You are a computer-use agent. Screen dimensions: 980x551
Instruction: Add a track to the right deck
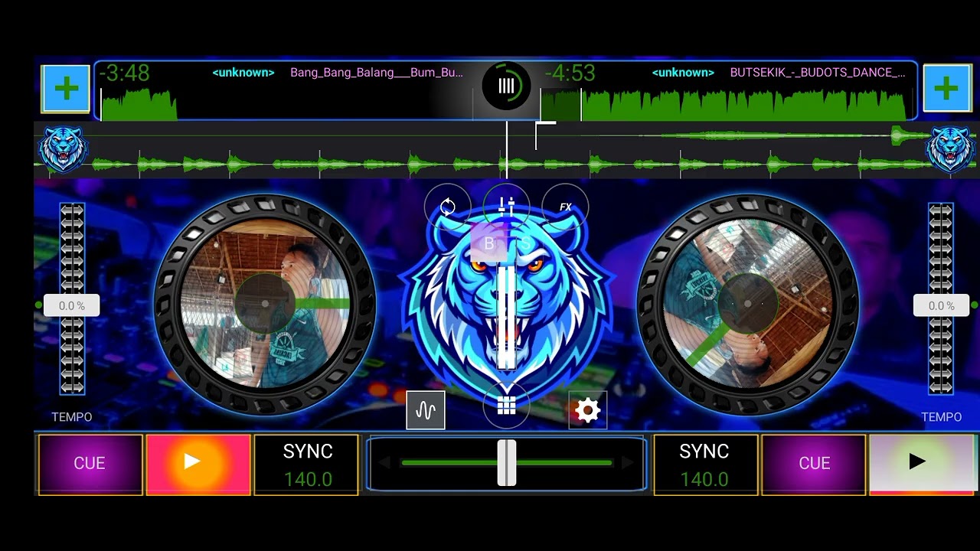946,89
